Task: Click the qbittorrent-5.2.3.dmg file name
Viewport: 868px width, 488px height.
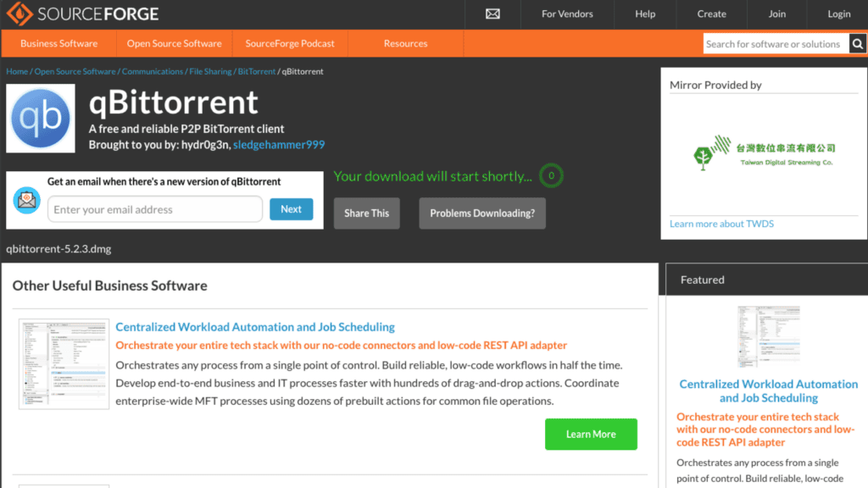Action: click(58, 249)
